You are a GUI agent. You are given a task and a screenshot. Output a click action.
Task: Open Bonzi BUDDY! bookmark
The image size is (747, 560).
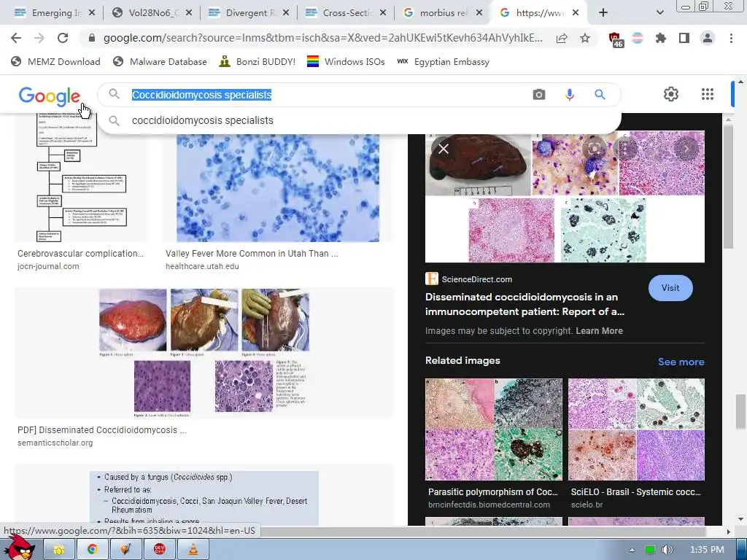[258, 61]
